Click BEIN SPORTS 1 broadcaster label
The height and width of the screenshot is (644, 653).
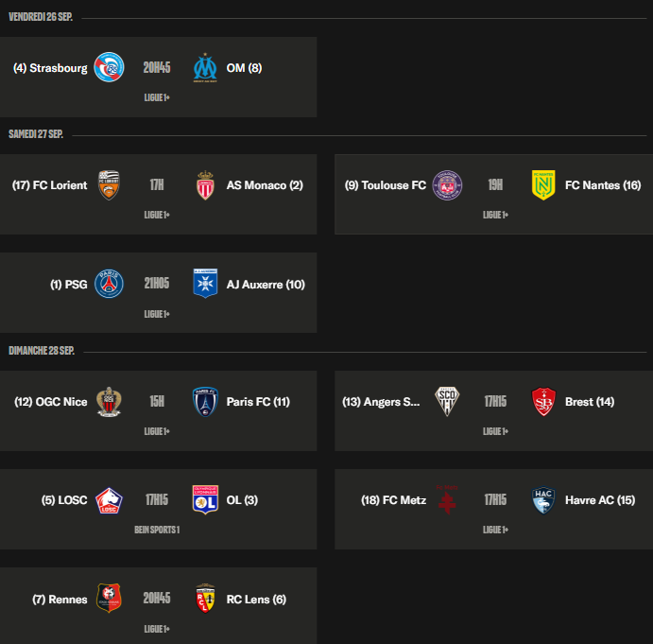point(157,530)
